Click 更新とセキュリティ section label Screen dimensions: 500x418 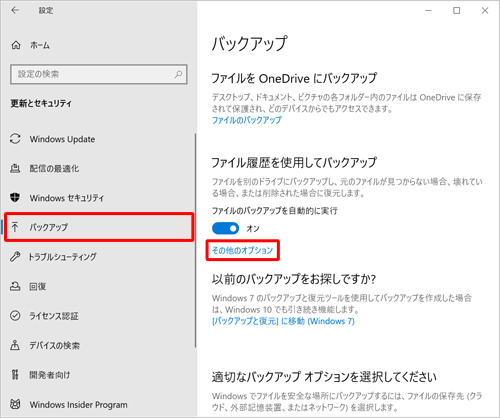(41, 103)
